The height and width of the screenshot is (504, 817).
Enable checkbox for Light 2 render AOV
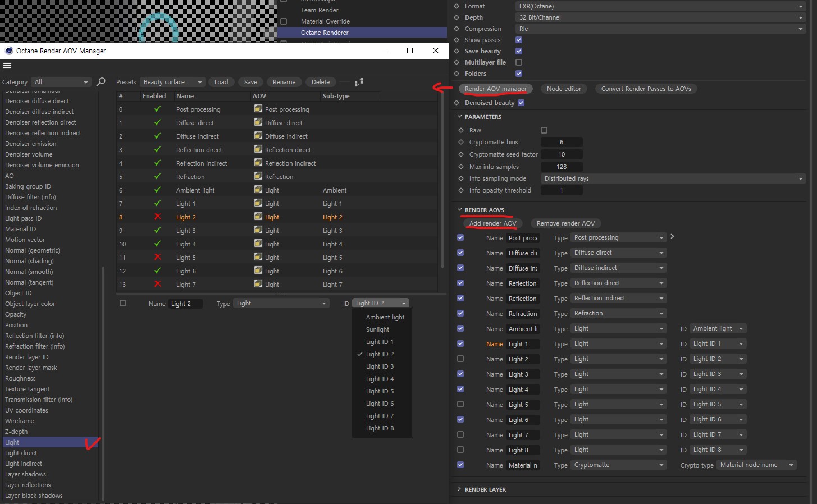460,359
